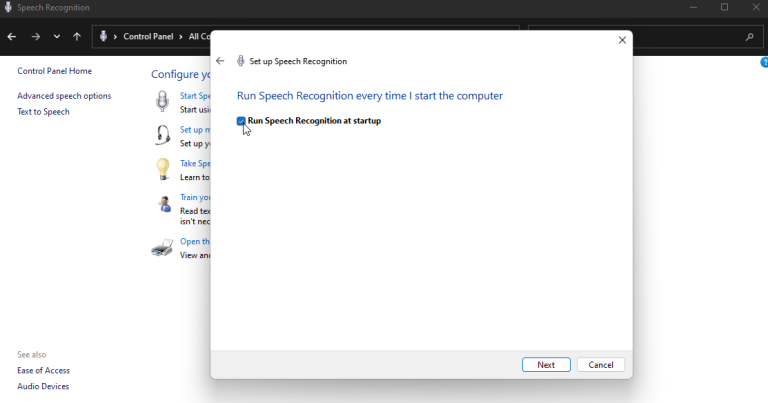This screenshot has height=403, width=768.
Task: Open Control Panel Home in the sidebar
Action: [x=54, y=72]
